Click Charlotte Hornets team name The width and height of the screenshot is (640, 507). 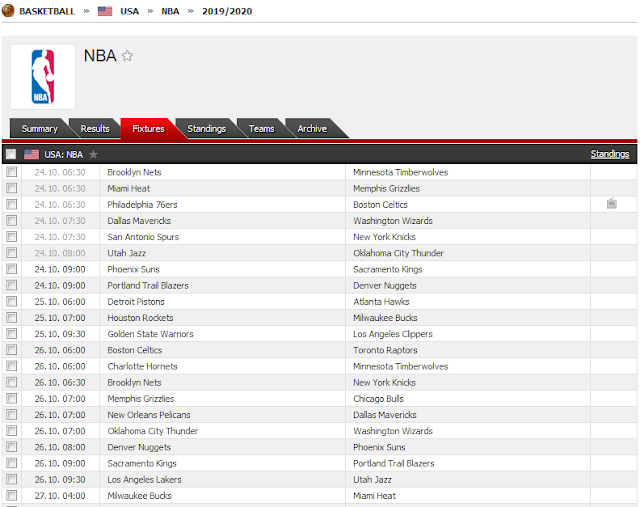click(x=142, y=366)
